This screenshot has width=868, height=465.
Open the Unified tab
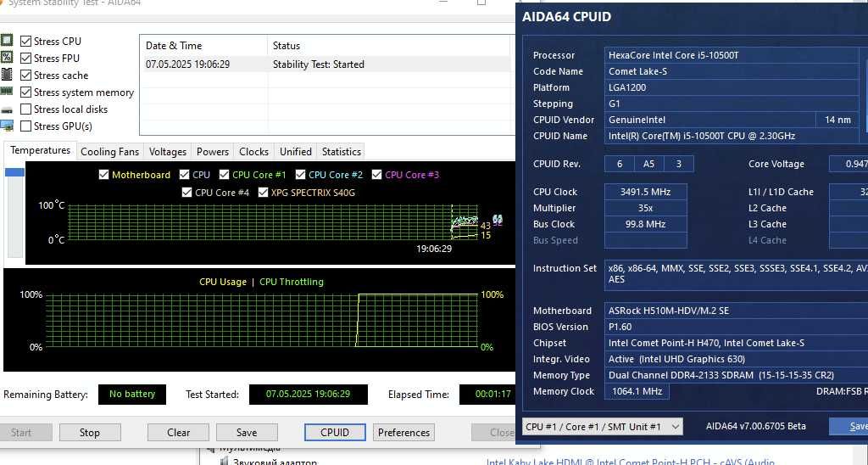(296, 152)
